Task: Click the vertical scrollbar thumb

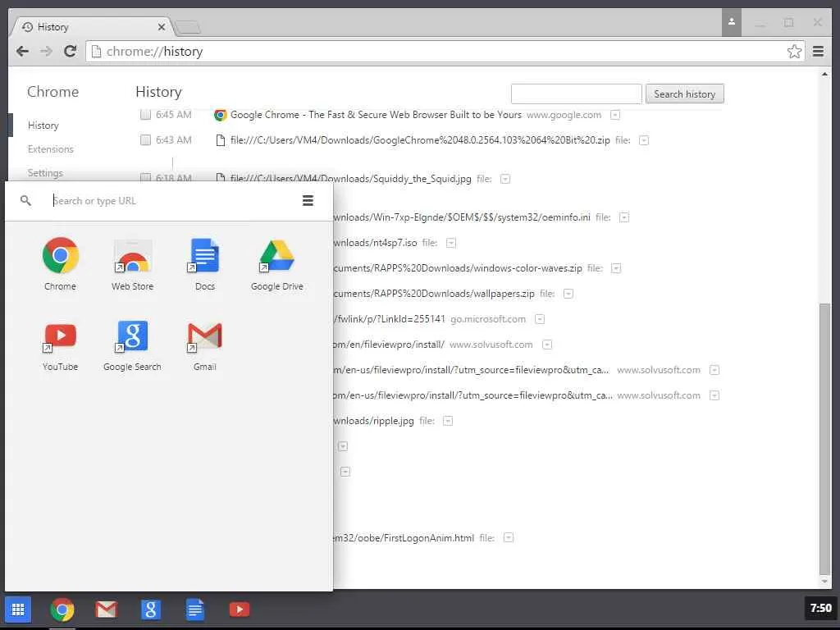Action: pyautogui.click(x=824, y=438)
